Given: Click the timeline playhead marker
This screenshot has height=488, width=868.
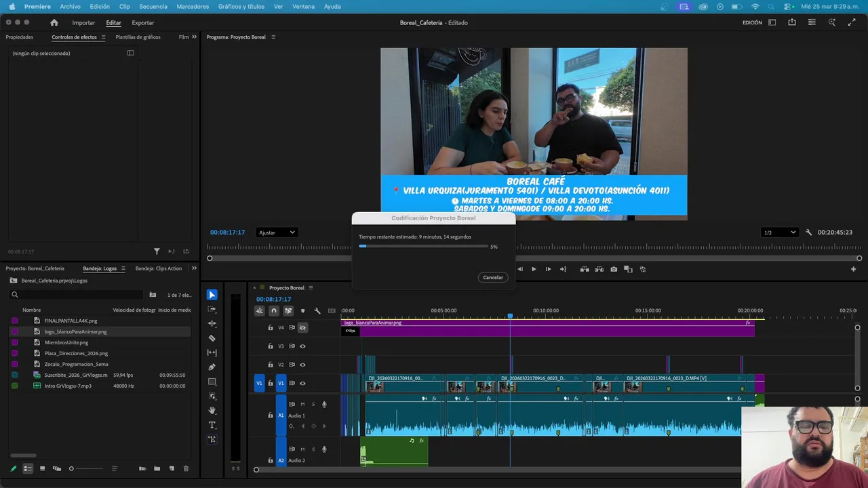Looking at the screenshot, I should click(x=510, y=316).
